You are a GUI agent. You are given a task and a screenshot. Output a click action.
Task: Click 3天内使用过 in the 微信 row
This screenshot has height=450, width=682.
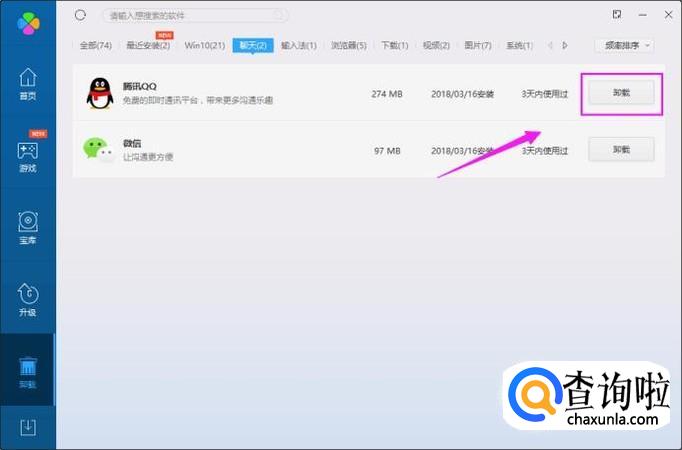545,151
